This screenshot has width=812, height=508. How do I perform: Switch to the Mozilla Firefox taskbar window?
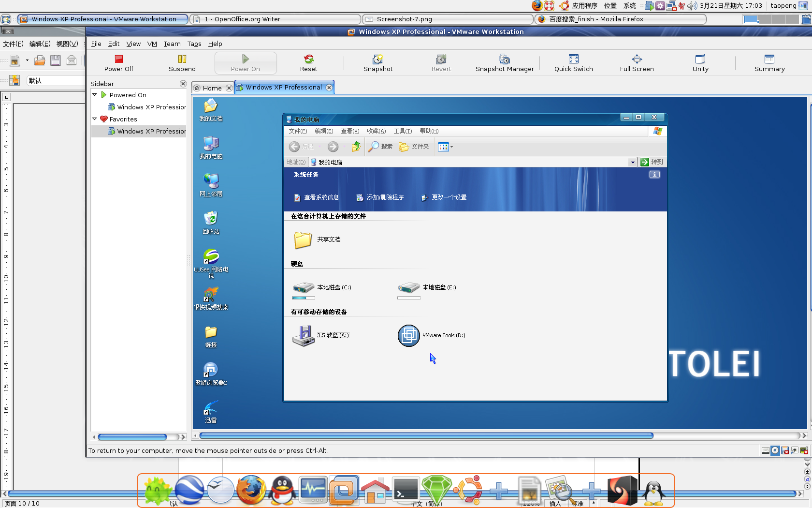click(621, 19)
